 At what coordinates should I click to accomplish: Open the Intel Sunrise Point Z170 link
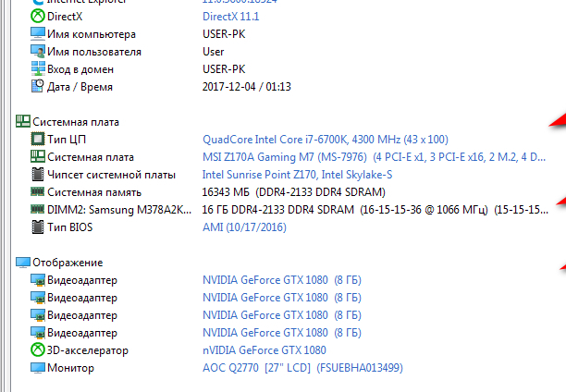point(297,175)
